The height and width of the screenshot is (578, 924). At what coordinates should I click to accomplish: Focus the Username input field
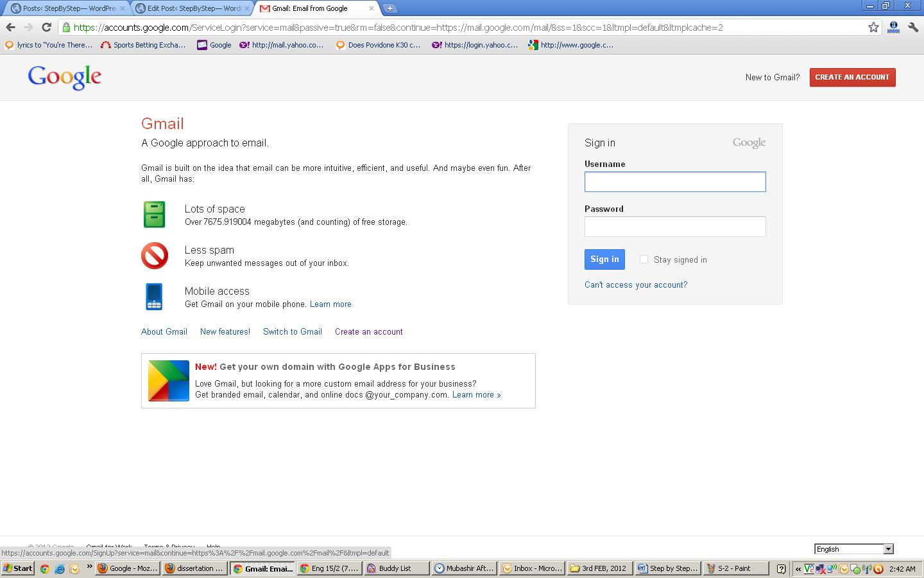click(x=674, y=182)
